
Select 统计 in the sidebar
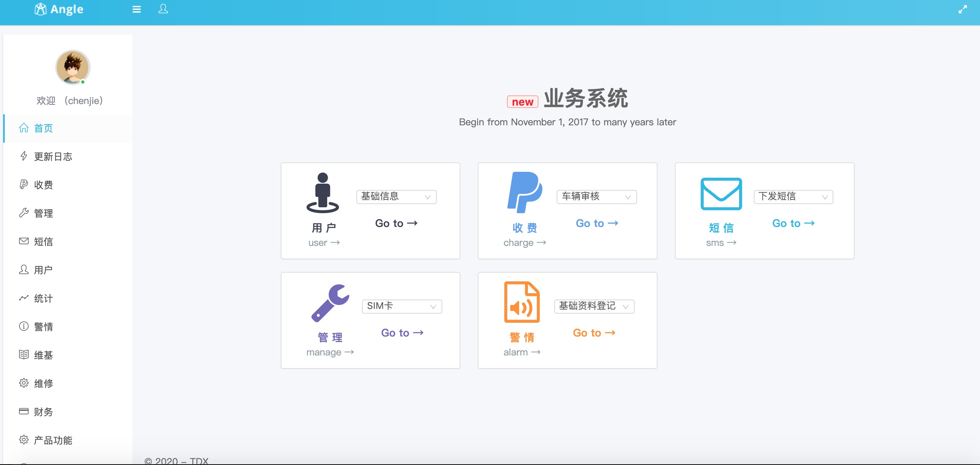click(x=43, y=298)
